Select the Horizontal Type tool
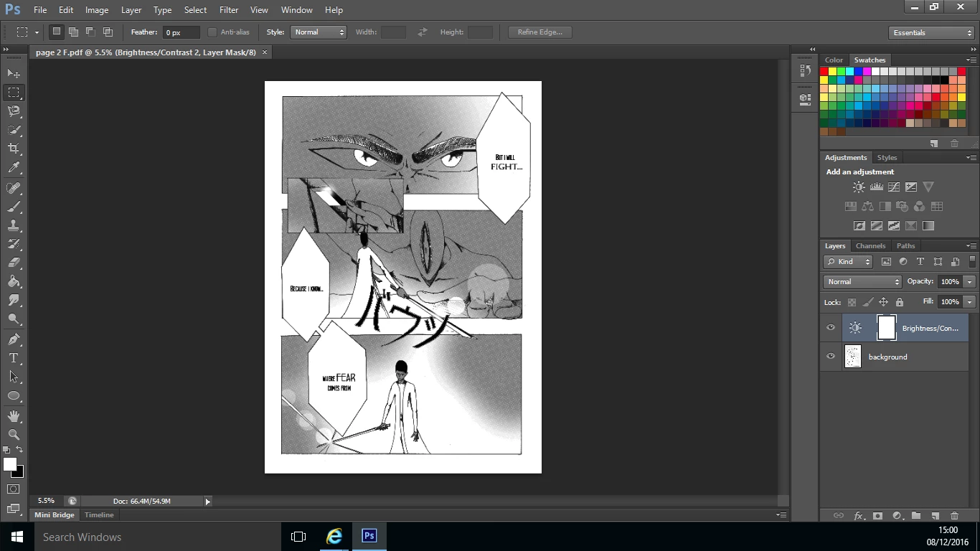The height and width of the screenshot is (551, 980). (x=14, y=358)
